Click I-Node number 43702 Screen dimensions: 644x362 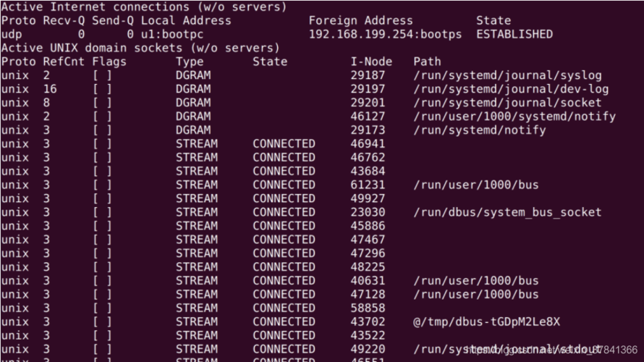click(x=368, y=321)
